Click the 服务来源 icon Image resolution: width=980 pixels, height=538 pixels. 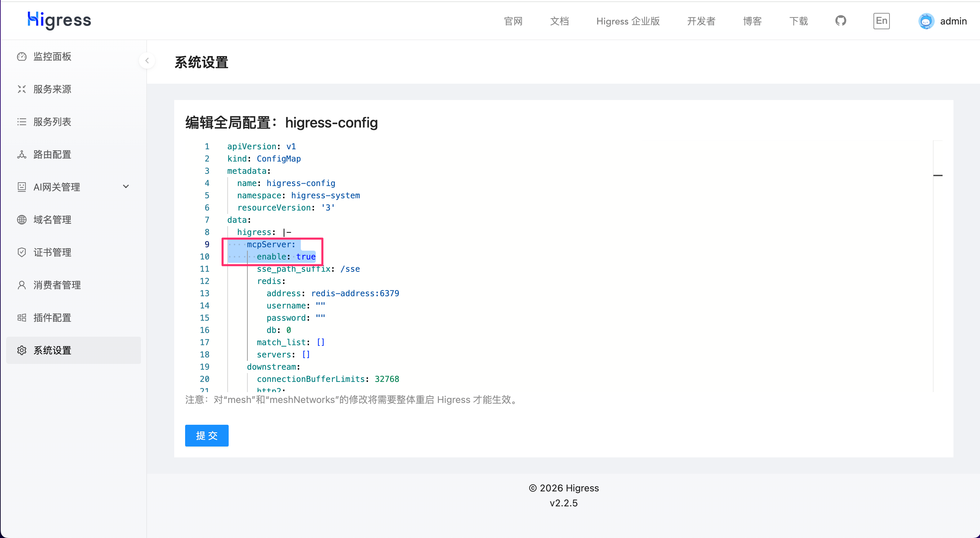pos(22,89)
